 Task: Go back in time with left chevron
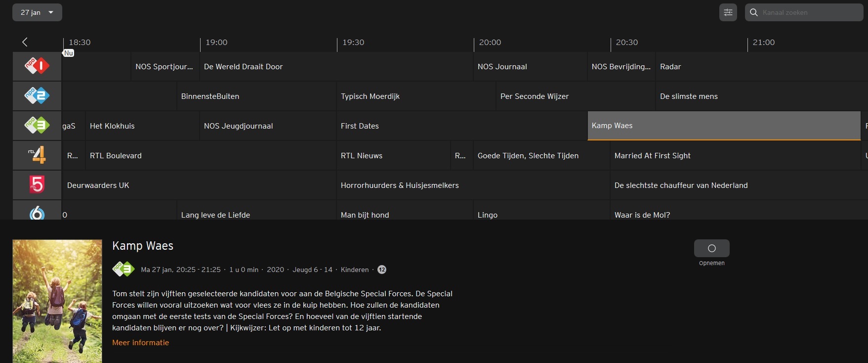[25, 42]
